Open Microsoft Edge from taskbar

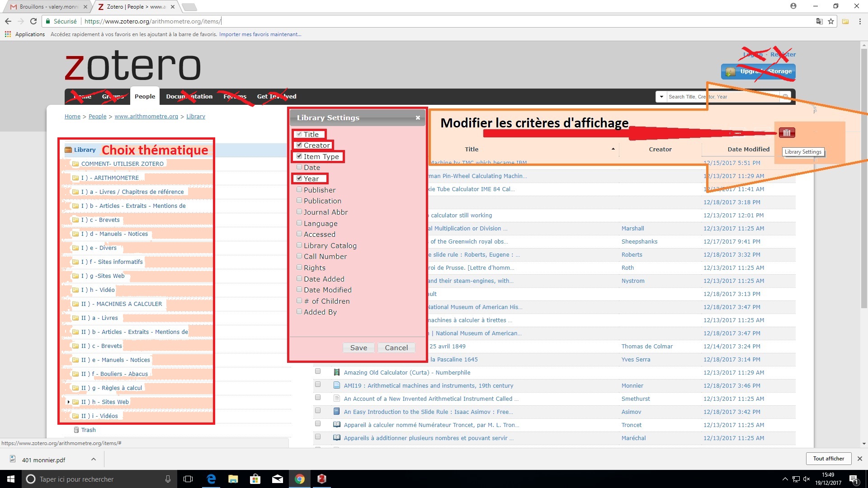[x=211, y=479]
